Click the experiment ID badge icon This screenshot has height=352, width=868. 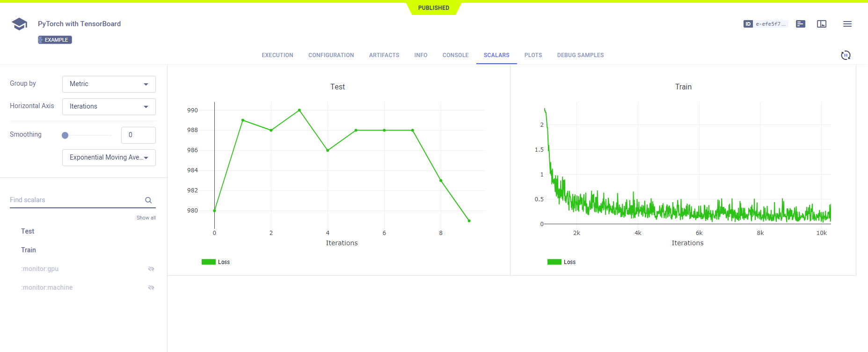[x=748, y=24]
